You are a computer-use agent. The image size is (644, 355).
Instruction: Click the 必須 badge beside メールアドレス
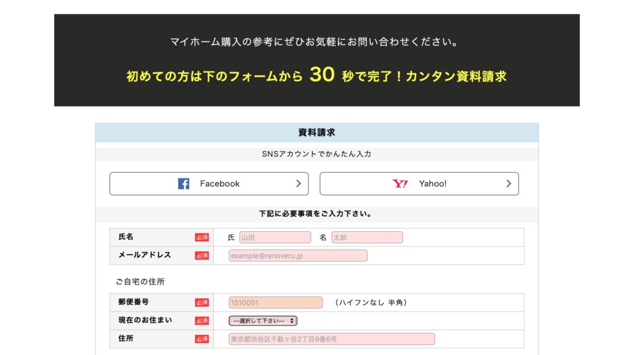[202, 256]
